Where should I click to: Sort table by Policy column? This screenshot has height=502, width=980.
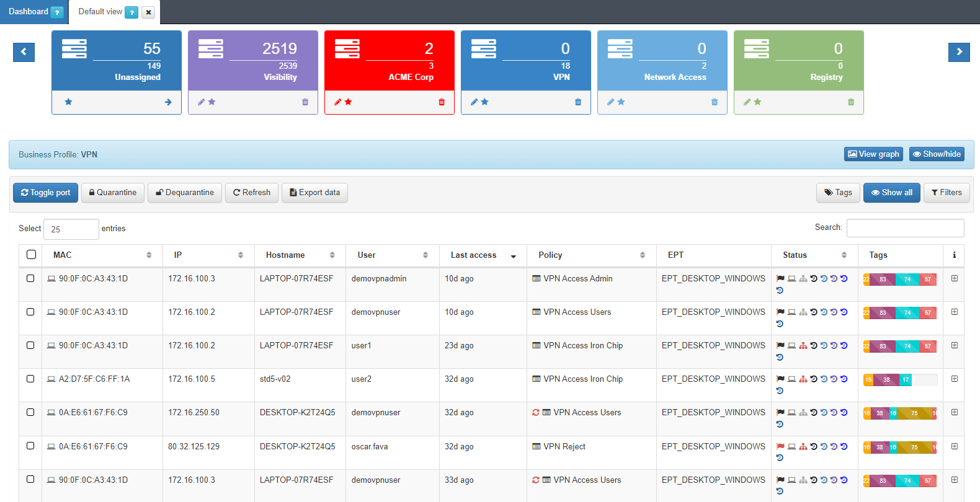592,255
